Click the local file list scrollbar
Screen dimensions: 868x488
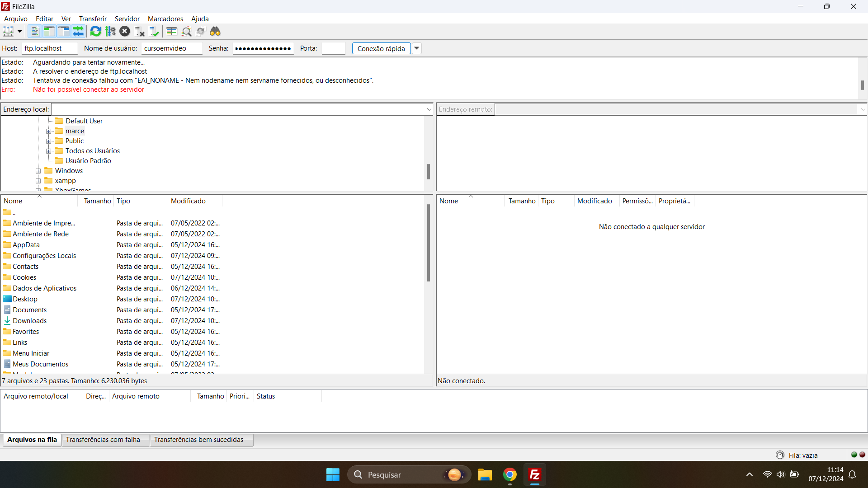pyautogui.click(x=429, y=243)
